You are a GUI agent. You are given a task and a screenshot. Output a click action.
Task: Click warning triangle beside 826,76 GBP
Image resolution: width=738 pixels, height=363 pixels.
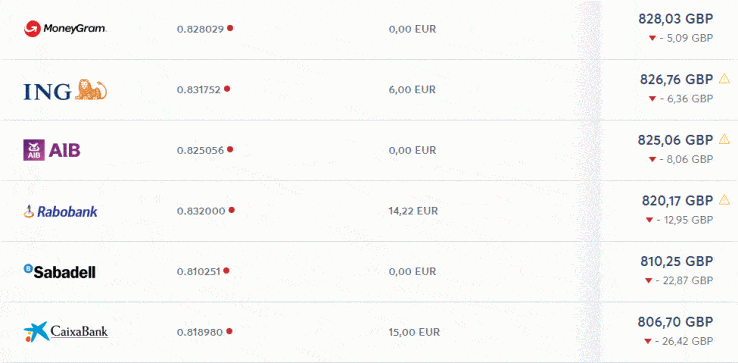point(724,79)
